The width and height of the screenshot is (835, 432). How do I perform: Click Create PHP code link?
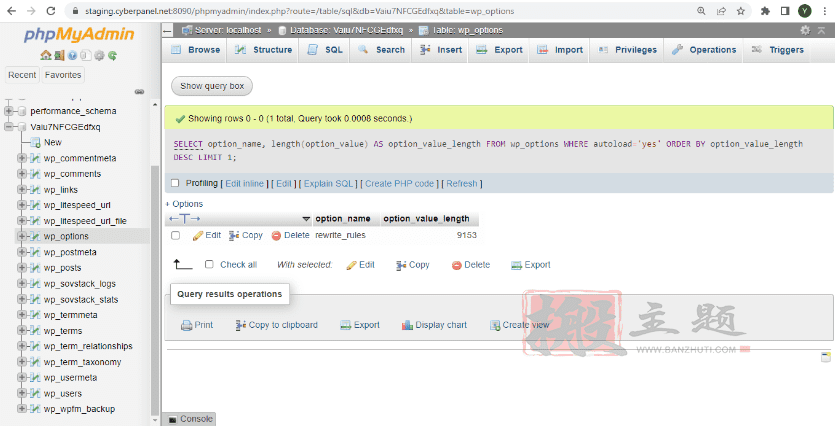click(x=399, y=184)
